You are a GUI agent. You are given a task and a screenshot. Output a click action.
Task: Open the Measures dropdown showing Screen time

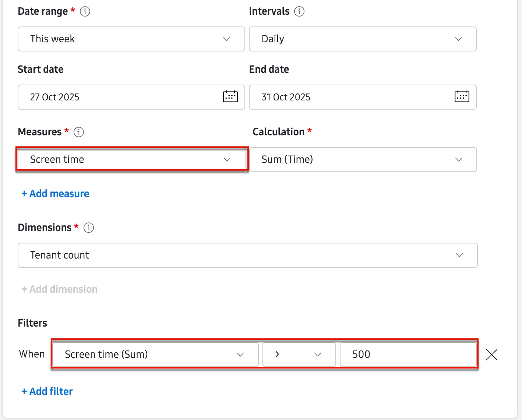point(131,159)
